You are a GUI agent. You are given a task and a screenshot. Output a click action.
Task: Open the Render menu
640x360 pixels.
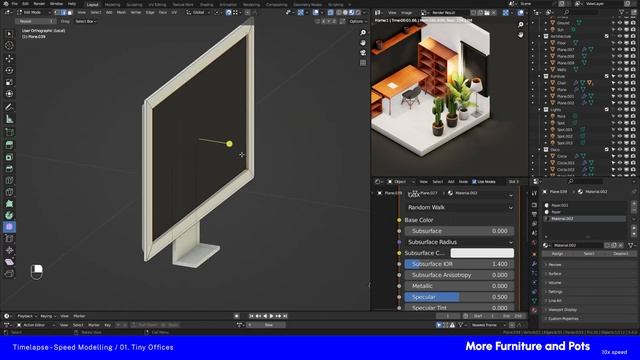pyautogui.click(x=39, y=4)
